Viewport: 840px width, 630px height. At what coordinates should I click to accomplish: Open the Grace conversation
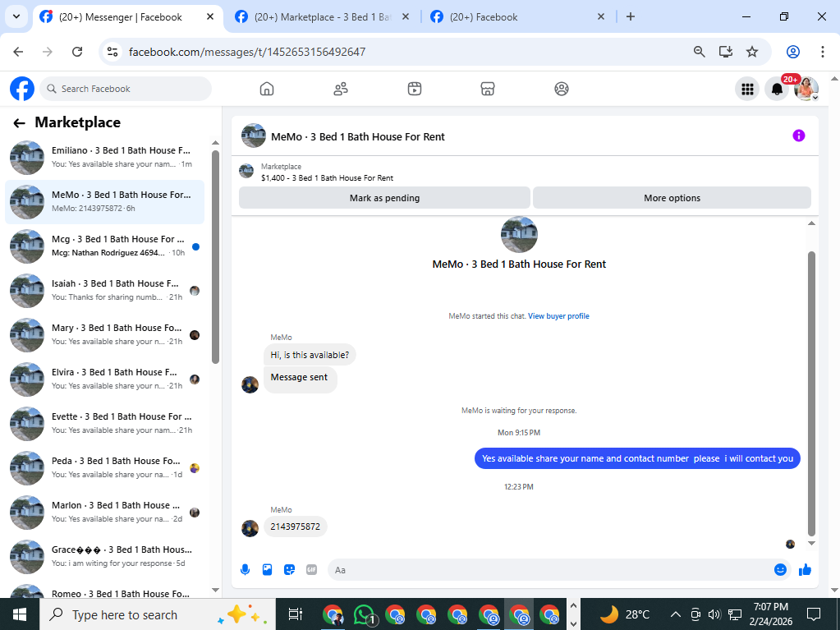(x=104, y=557)
